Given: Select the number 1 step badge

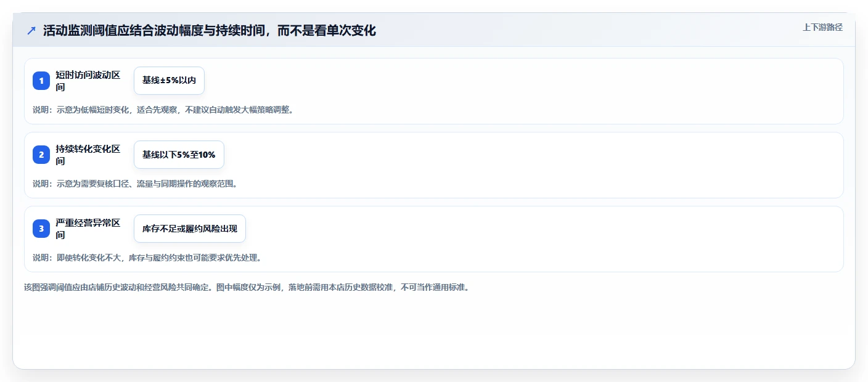Looking at the screenshot, I should pos(41,81).
